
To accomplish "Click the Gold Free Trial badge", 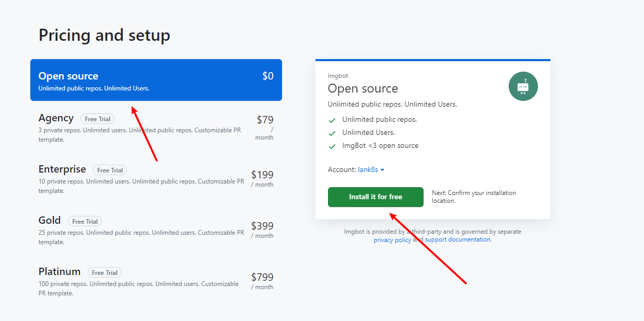I will coord(85,221).
